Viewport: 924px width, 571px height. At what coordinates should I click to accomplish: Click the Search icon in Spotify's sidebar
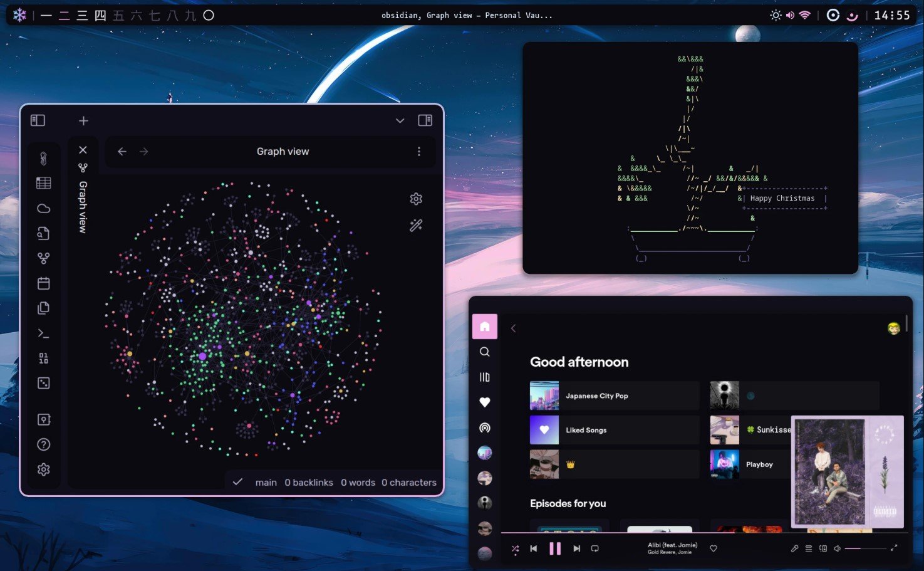coord(484,352)
